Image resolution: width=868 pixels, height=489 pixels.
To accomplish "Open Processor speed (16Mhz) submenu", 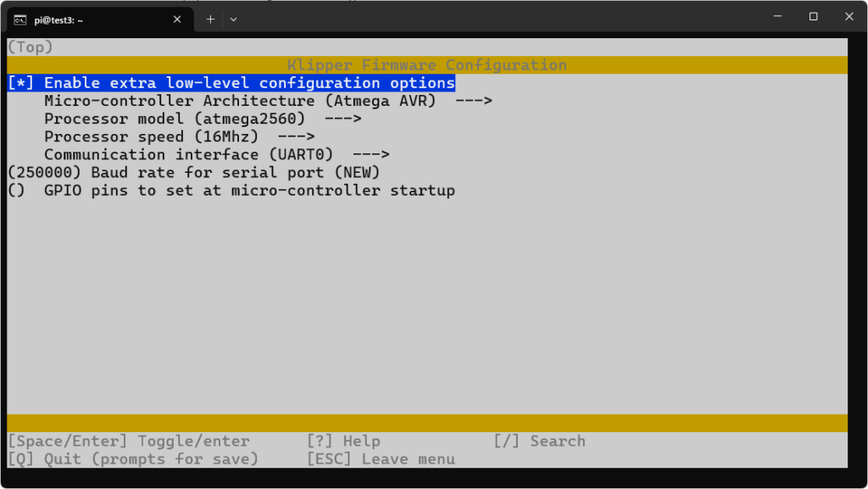I will 179,136.
